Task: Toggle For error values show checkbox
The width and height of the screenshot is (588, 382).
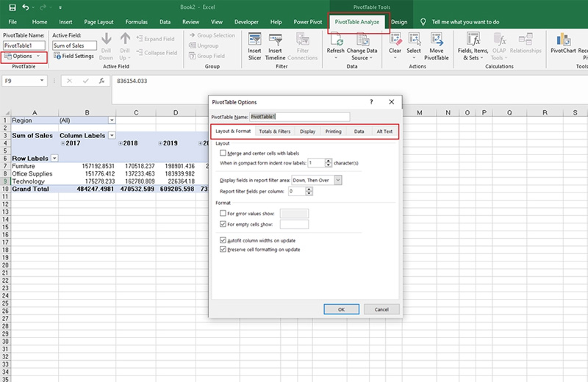Action: click(x=223, y=213)
